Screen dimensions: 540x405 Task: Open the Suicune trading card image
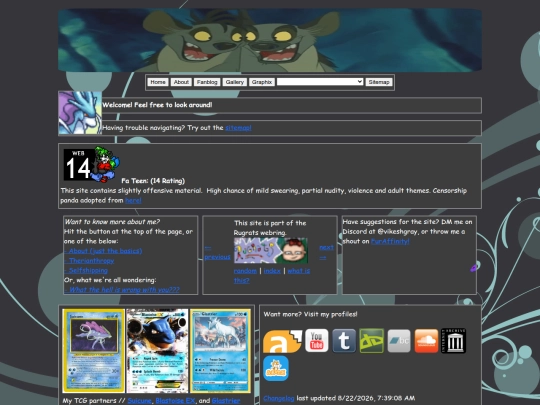point(93,351)
